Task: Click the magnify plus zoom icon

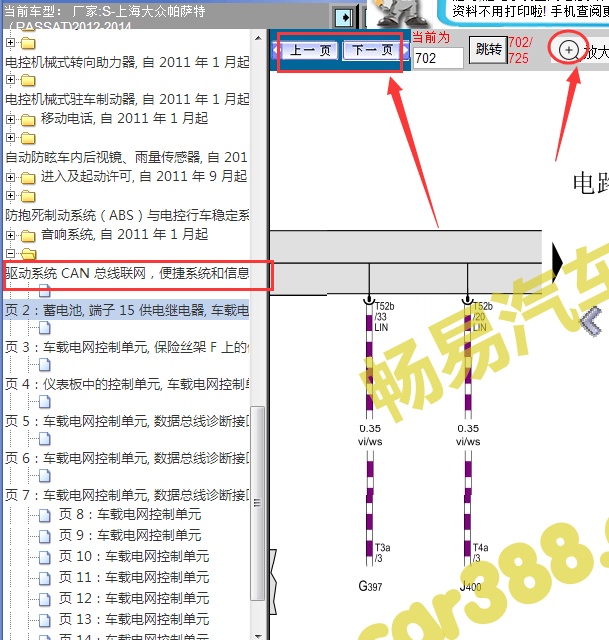Action: point(568,50)
